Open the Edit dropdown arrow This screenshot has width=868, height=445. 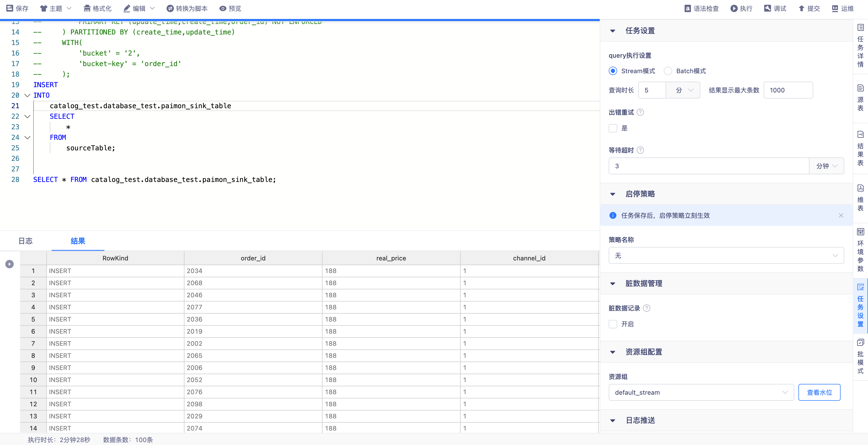[x=152, y=8]
